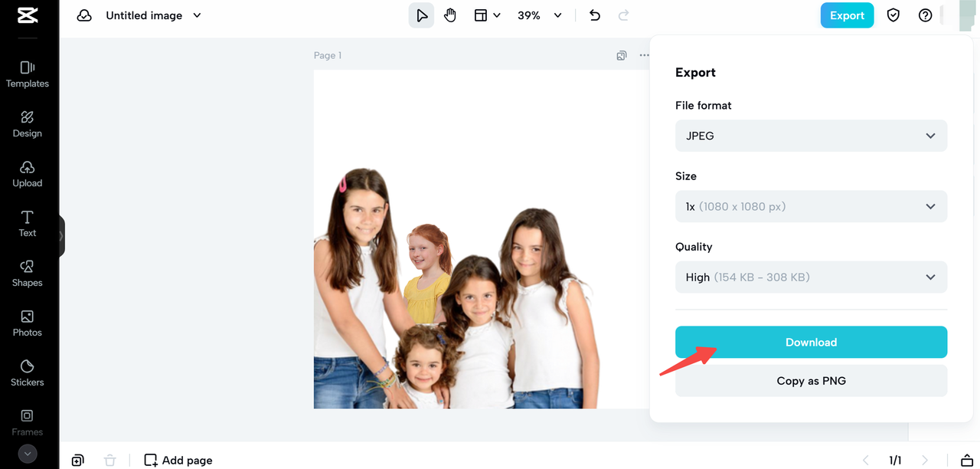
Task: Click the Download button
Action: pos(811,342)
